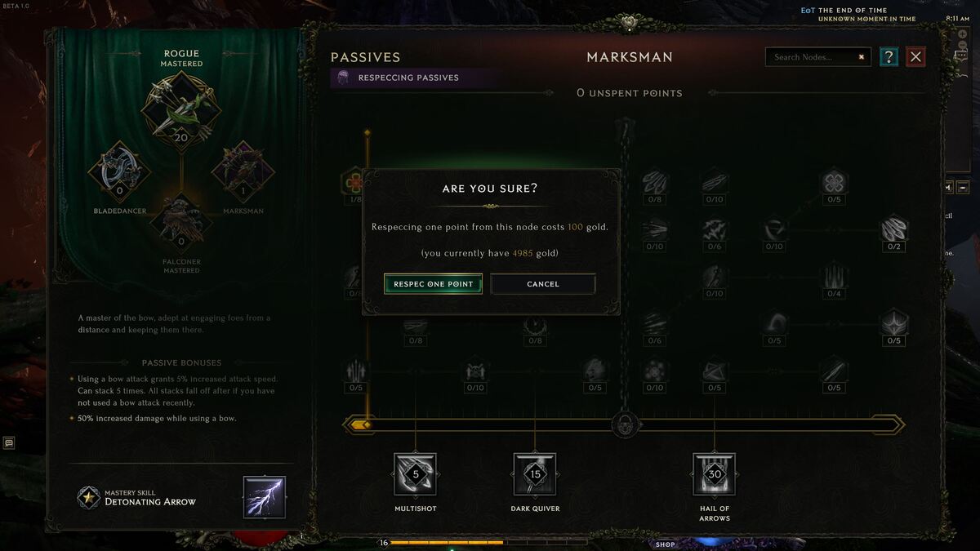The height and width of the screenshot is (551, 980).
Task: Open the Shop button at bottom
Action: click(666, 544)
